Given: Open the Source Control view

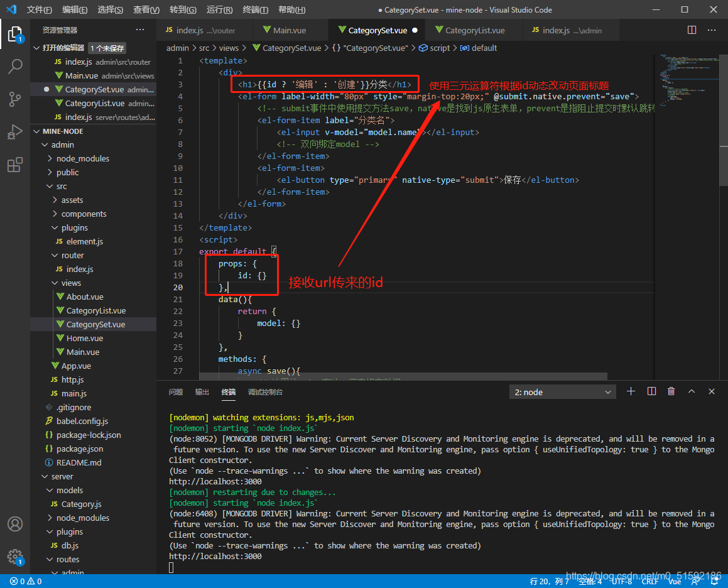Looking at the screenshot, I should coord(15,99).
